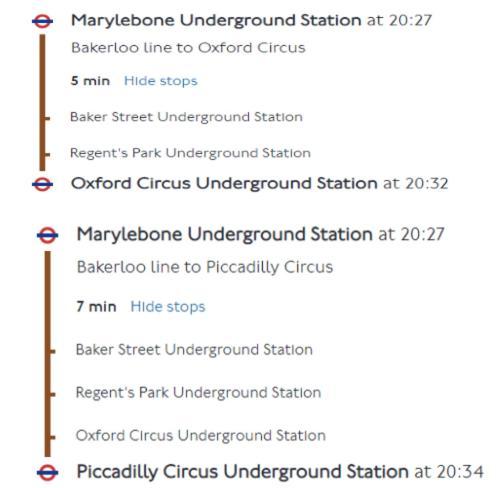Click the roundel icon beside Marylebone at the top

[42, 21]
